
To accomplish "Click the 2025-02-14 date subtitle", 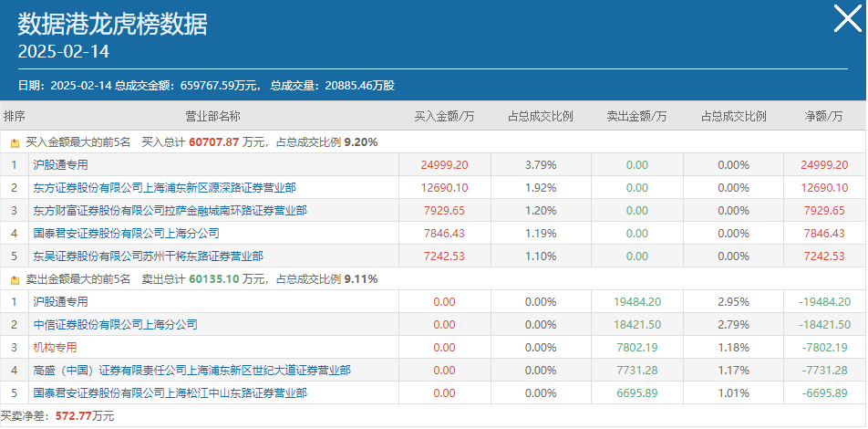I will tap(64, 51).
